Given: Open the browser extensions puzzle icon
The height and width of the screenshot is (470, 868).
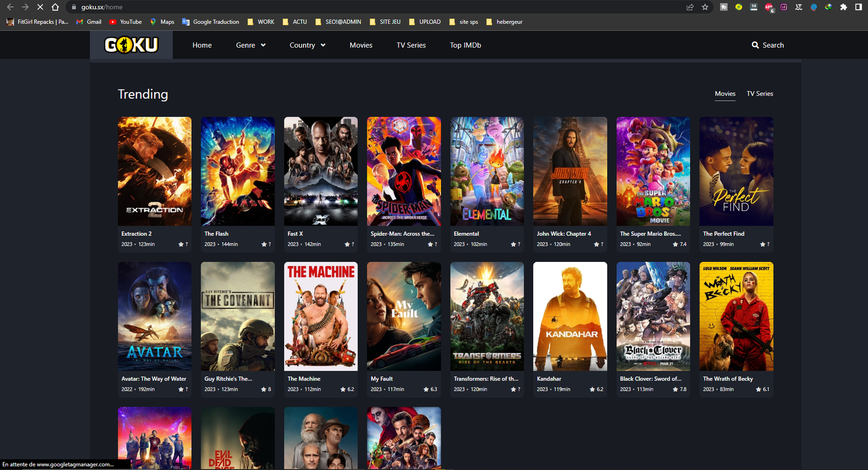Looking at the screenshot, I should pyautogui.click(x=843, y=7).
